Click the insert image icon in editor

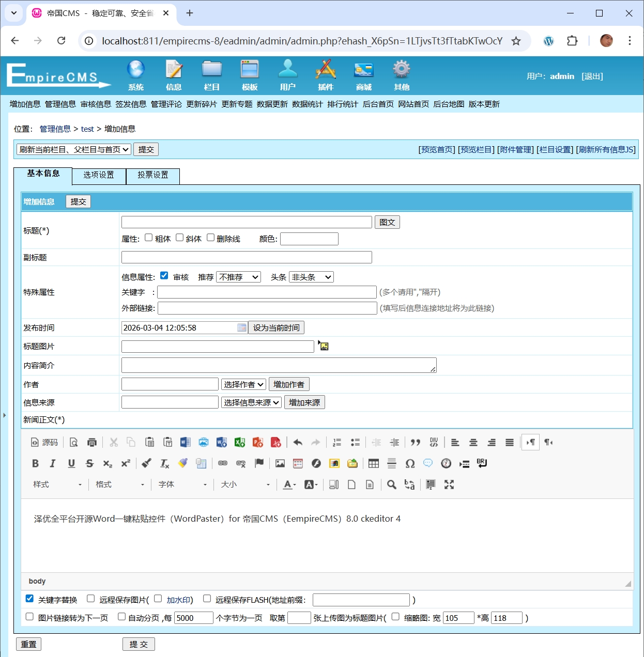point(280,463)
